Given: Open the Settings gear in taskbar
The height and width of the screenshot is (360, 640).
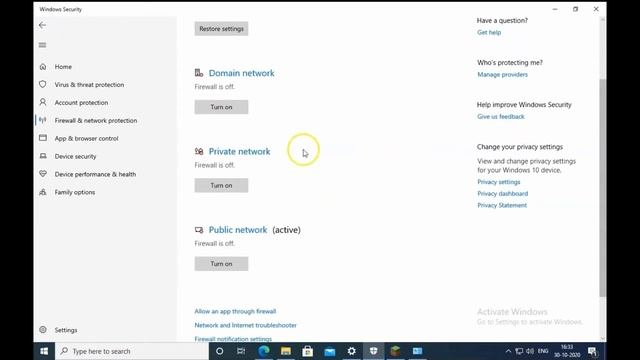Looking at the screenshot, I should coord(351,351).
